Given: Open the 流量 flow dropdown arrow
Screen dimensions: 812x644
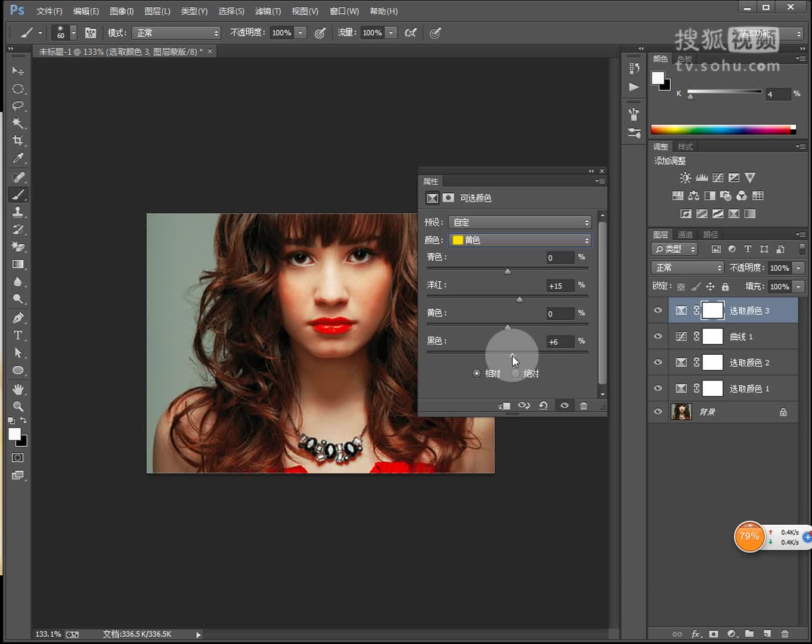Looking at the screenshot, I should point(391,33).
